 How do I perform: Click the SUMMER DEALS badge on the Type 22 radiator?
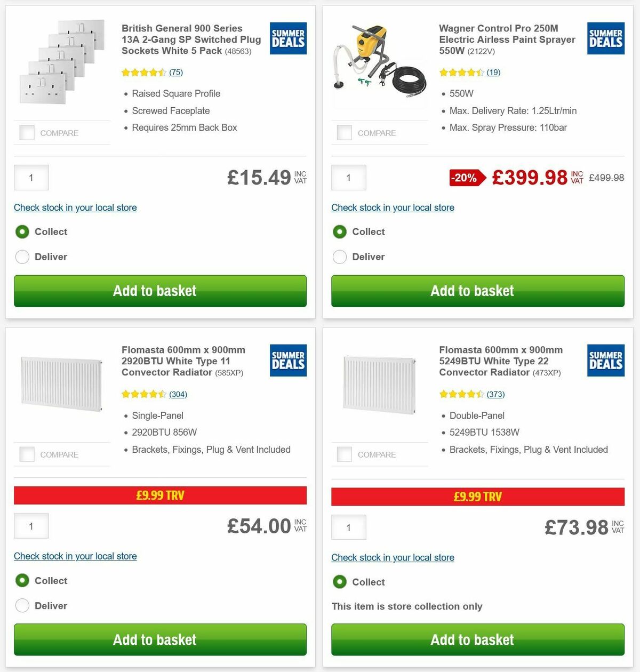point(605,360)
